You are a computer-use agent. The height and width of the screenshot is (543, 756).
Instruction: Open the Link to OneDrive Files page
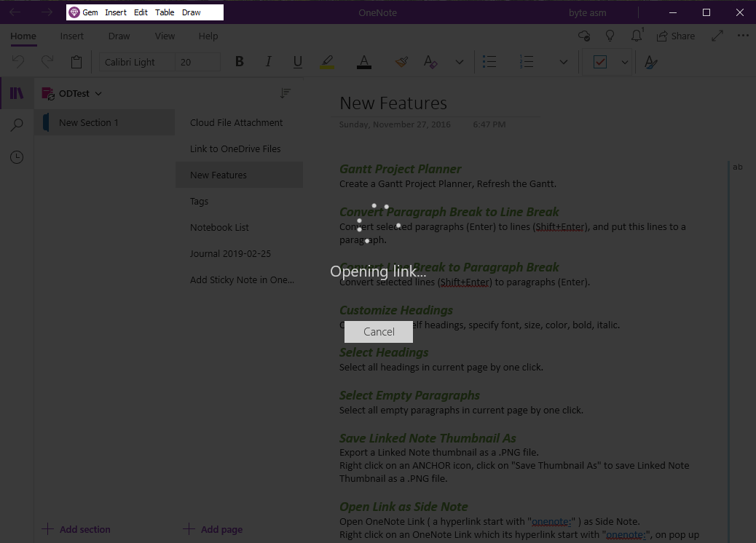click(239, 149)
